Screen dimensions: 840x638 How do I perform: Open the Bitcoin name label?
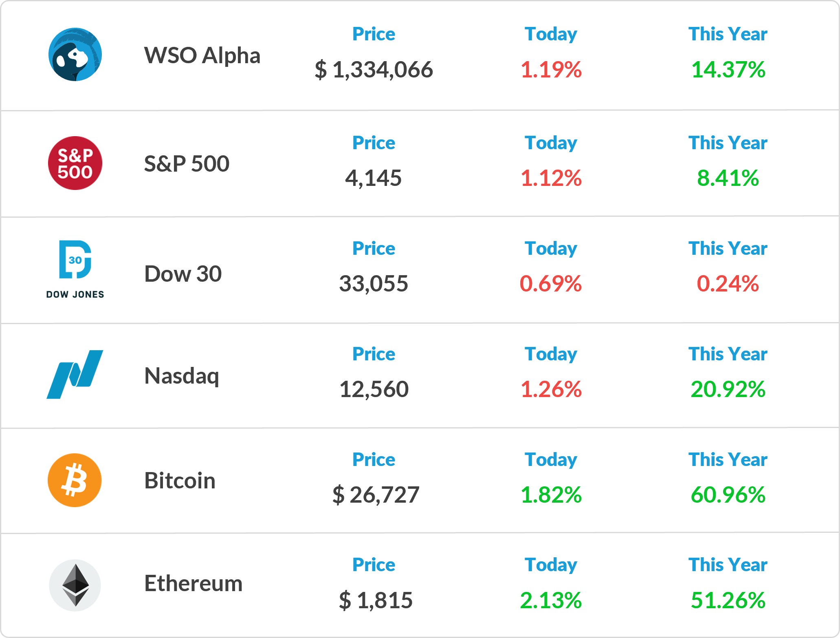pyautogui.click(x=180, y=480)
